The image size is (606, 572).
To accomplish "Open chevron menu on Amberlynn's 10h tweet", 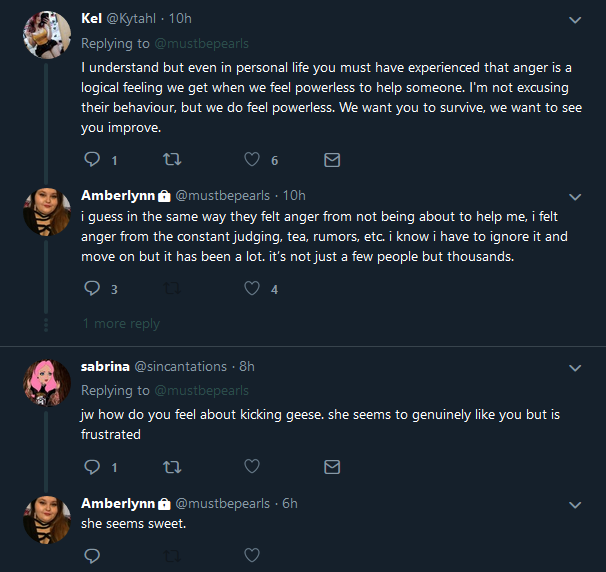I will point(575,197).
